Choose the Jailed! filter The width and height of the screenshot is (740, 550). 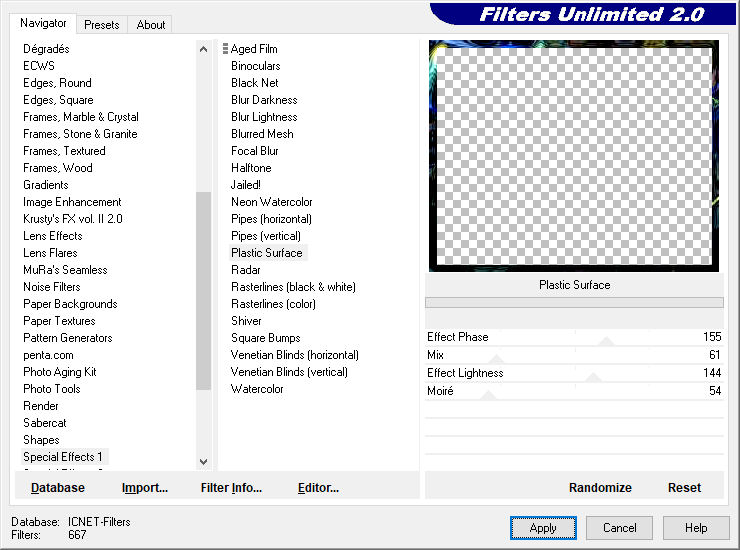(x=245, y=185)
